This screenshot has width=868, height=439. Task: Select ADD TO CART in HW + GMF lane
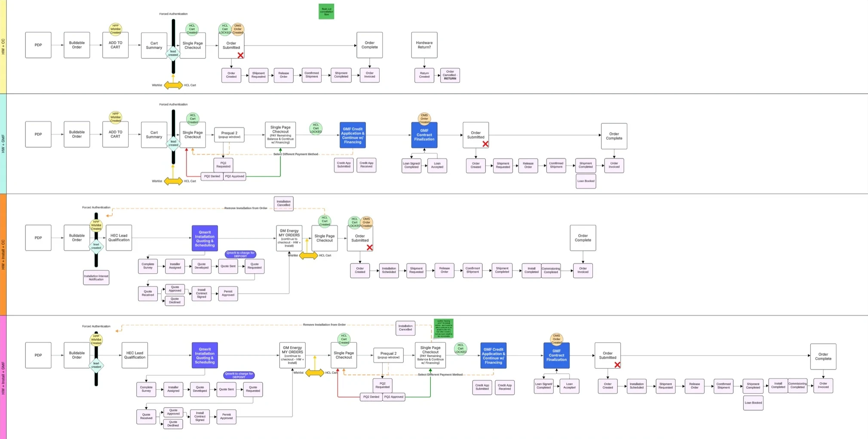(115, 134)
